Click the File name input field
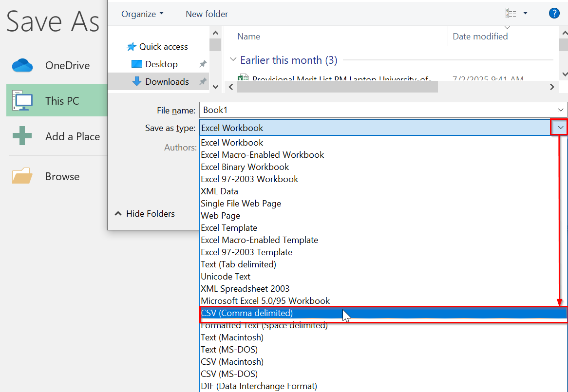 click(x=377, y=110)
